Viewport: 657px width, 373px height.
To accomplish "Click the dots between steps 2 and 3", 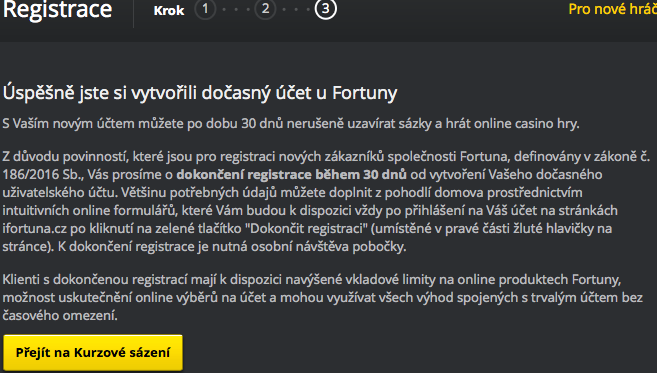I will [x=296, y=9].
